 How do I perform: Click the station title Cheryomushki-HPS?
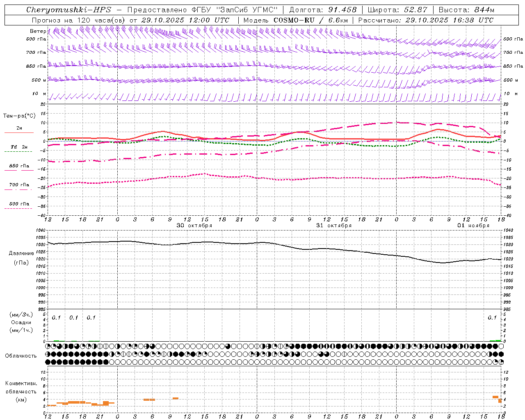[68, 10]
